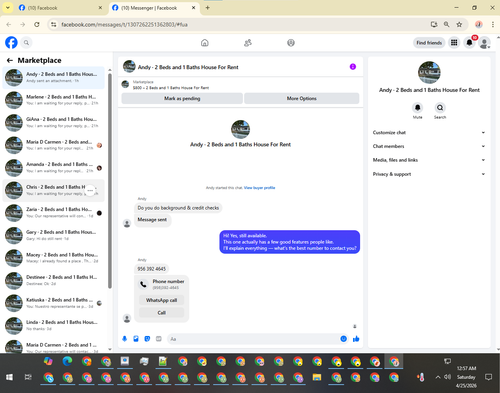
Task: Expand the Privacy & support section
Action: (429, 174)
